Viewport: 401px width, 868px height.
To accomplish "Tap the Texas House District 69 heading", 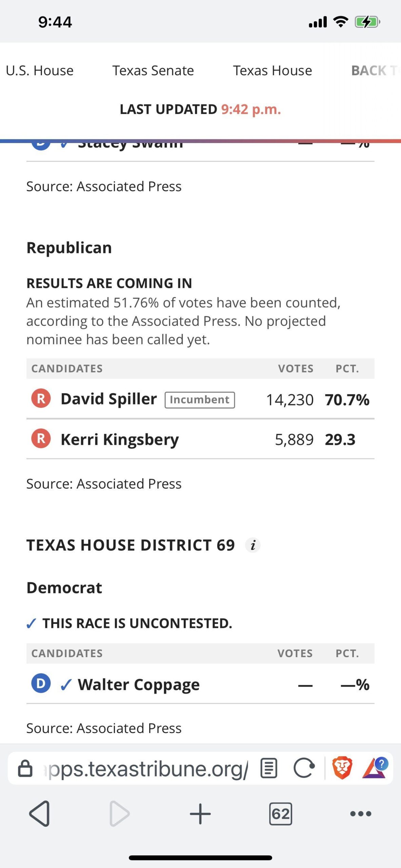I will coord(131,545).
